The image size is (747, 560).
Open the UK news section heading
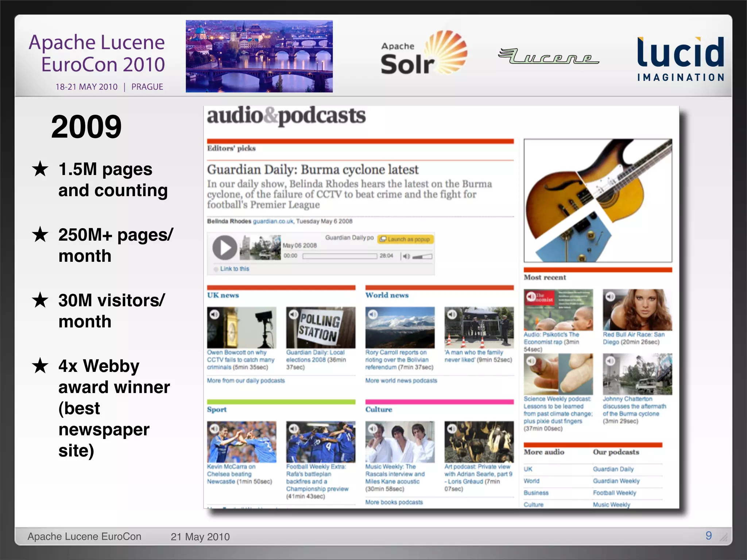[223, 295]
